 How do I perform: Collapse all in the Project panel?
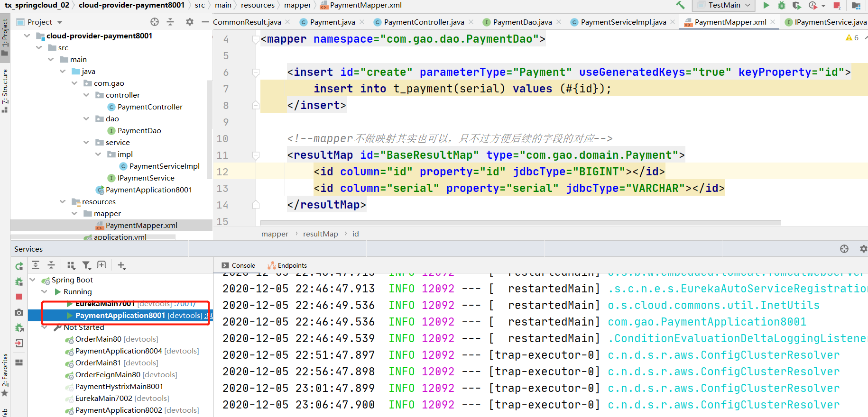[170, 22]
